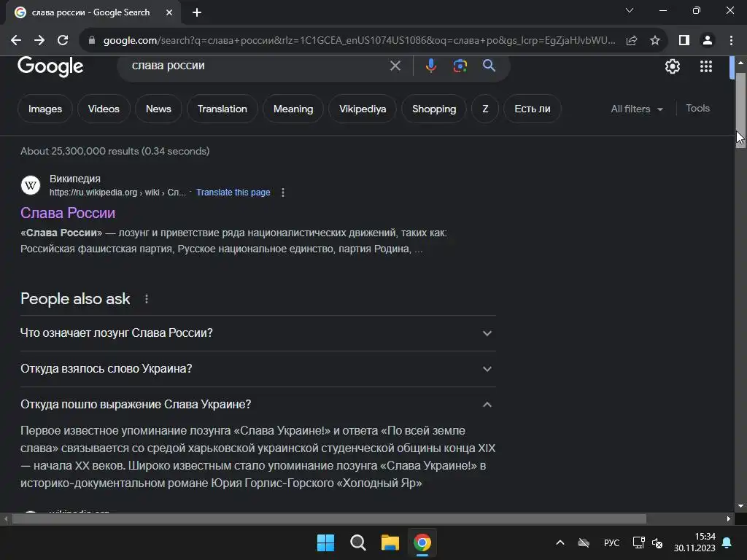Screen dimensions: 747x560
Task: Click Translate this page link
Action: (x=233, y=192)
